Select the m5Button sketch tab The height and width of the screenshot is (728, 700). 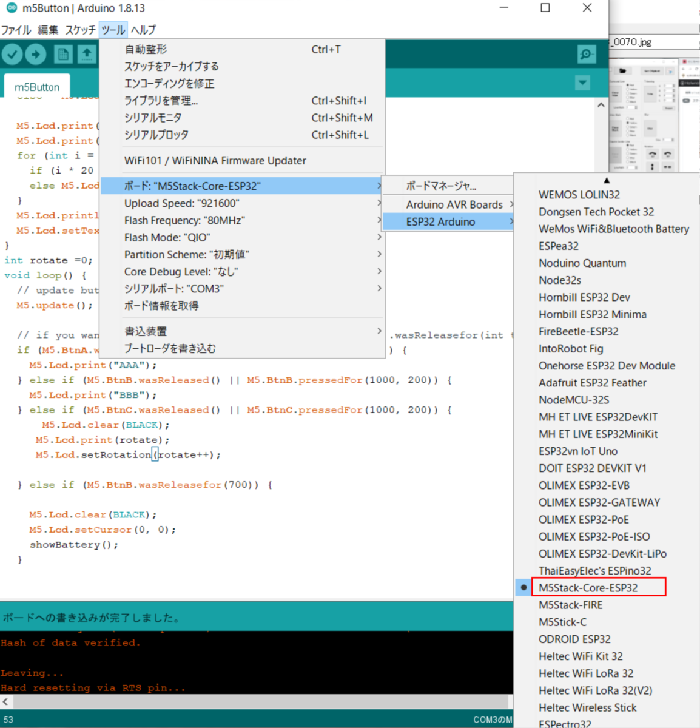point(37,87)
